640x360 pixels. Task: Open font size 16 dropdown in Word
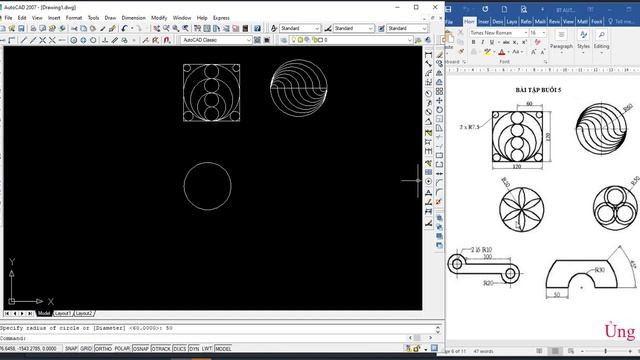(543, 33)
